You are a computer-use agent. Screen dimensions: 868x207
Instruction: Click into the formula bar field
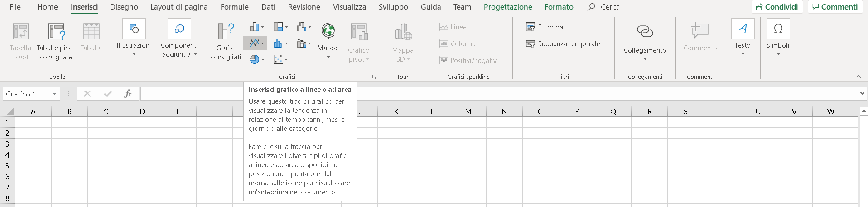point(498,94)
